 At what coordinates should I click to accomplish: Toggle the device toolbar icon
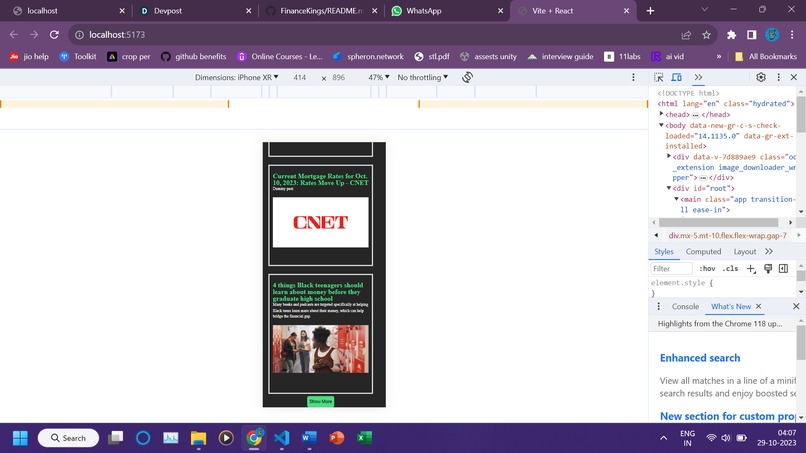[676, 77]
